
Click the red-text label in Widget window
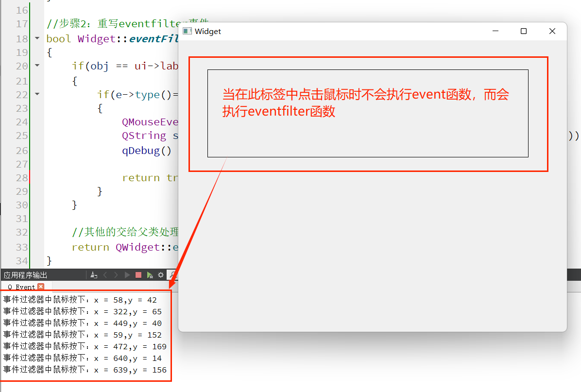coord(368,113)
